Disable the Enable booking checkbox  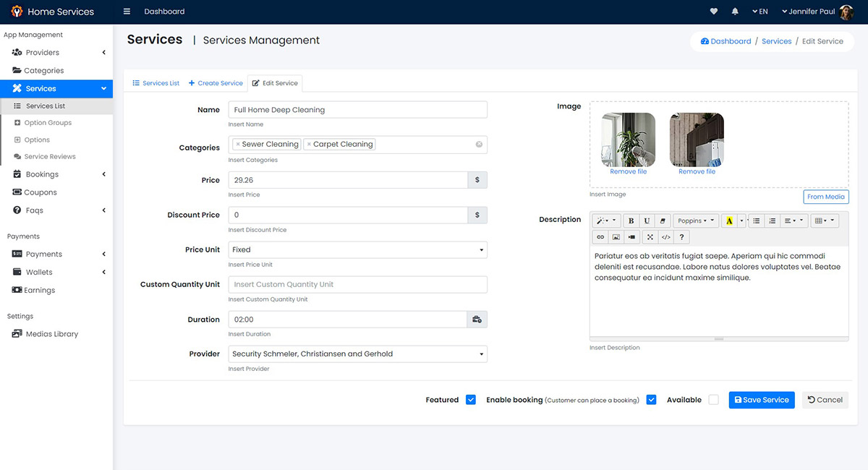pyautogui.click(x=651, y=400)
